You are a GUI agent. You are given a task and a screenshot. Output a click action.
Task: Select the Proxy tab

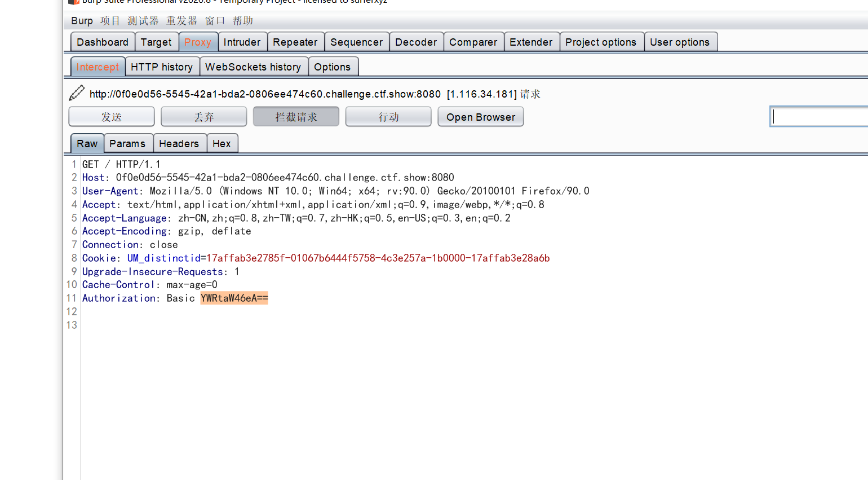click(198, 42)
